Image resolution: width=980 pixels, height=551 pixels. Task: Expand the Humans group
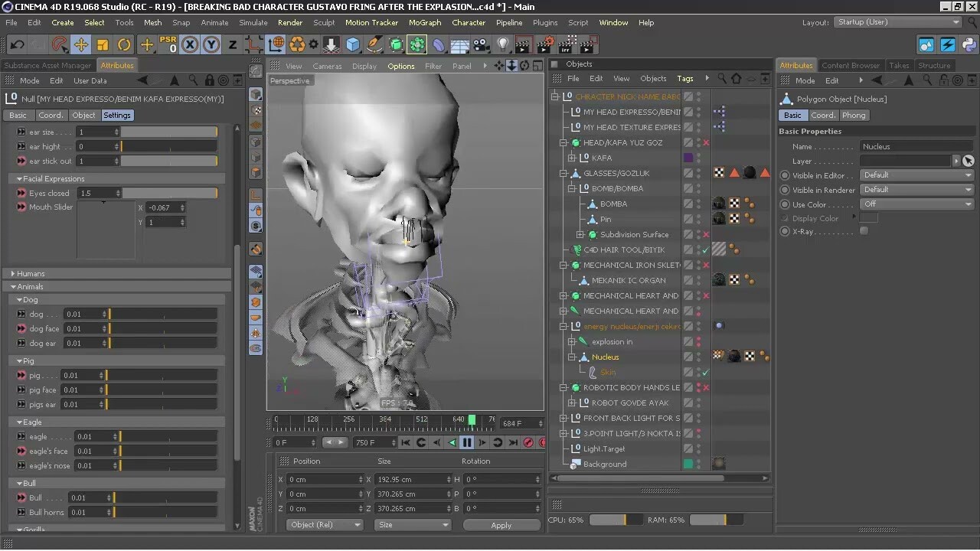[13, 274]
